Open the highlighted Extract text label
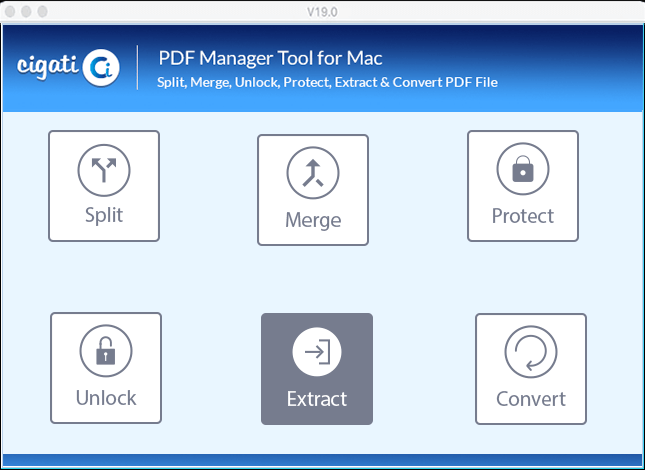 (317, 399)
